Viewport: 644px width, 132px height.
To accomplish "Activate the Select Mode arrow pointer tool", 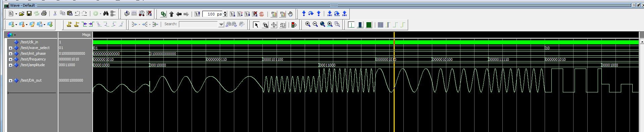I will tap(256, 25).
